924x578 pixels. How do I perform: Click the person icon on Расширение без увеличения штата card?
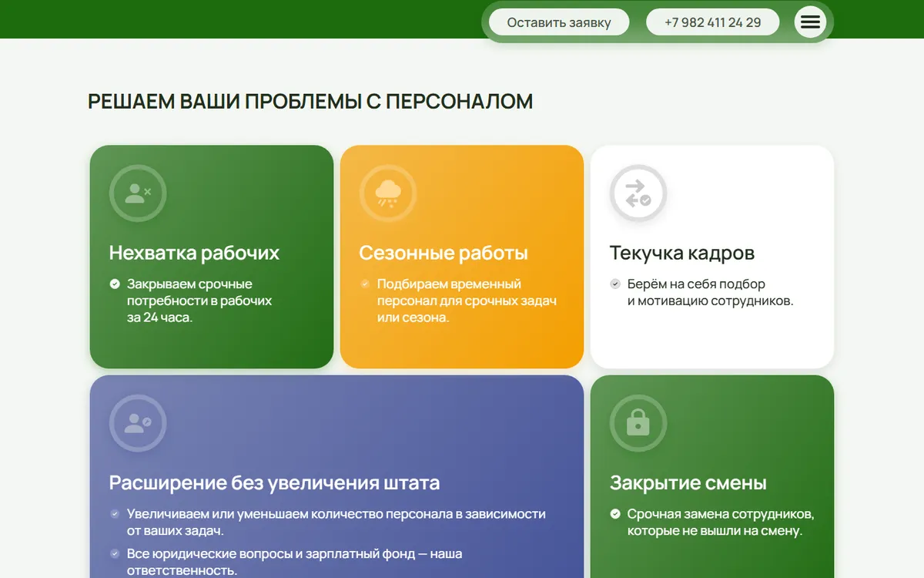(x=138, y=423)
